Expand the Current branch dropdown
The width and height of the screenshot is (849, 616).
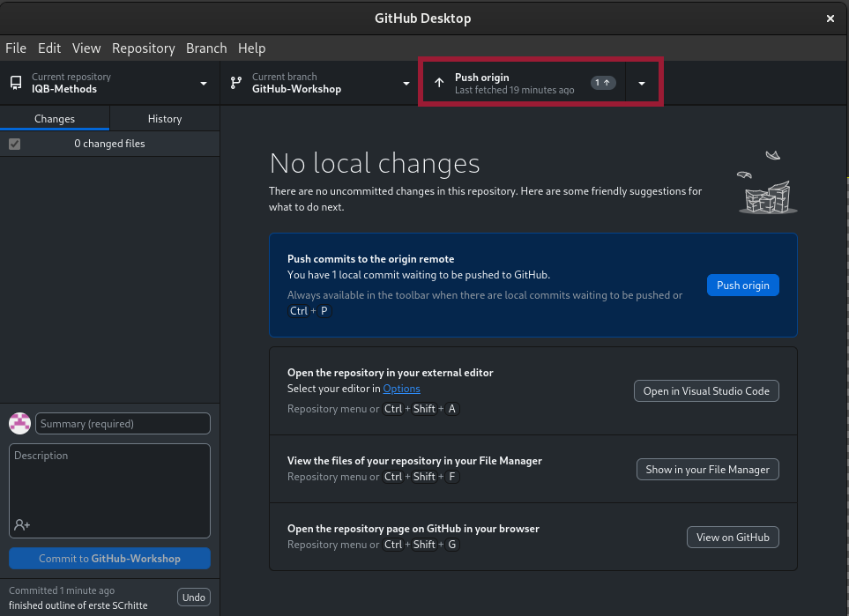406,83
